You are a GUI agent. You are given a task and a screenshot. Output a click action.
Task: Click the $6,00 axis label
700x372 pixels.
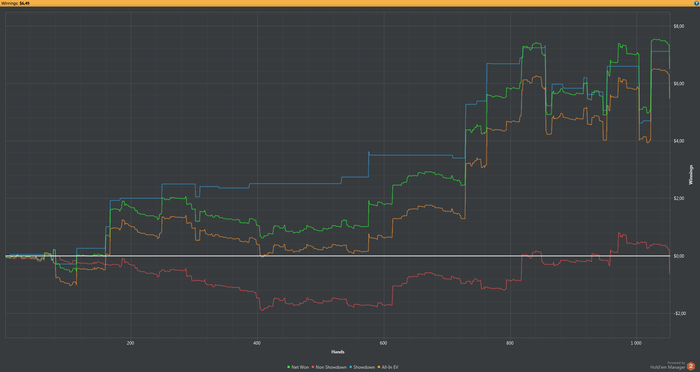[679, 84]
